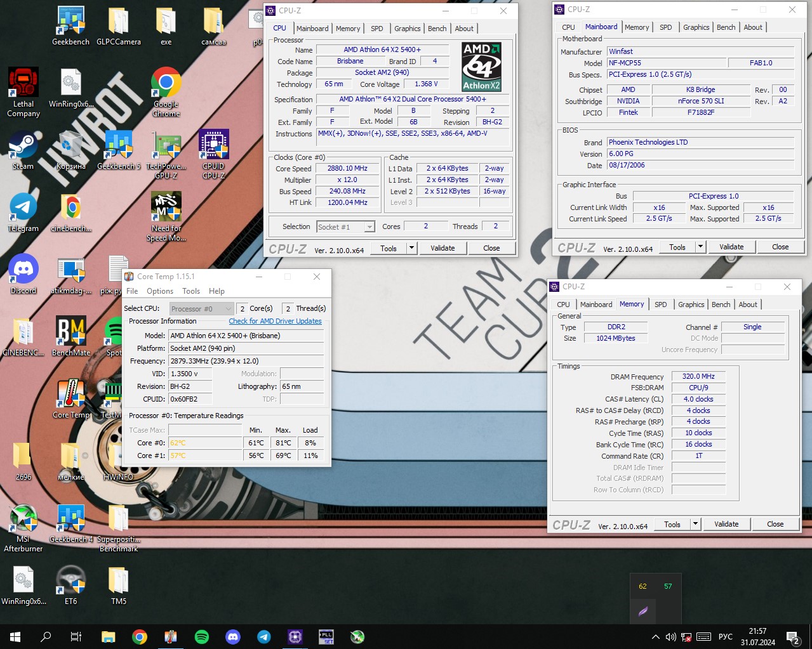Open Tools dropdown arrow in Mainboard window
This screenshot has width=812, height=649.
click(700, 247)
